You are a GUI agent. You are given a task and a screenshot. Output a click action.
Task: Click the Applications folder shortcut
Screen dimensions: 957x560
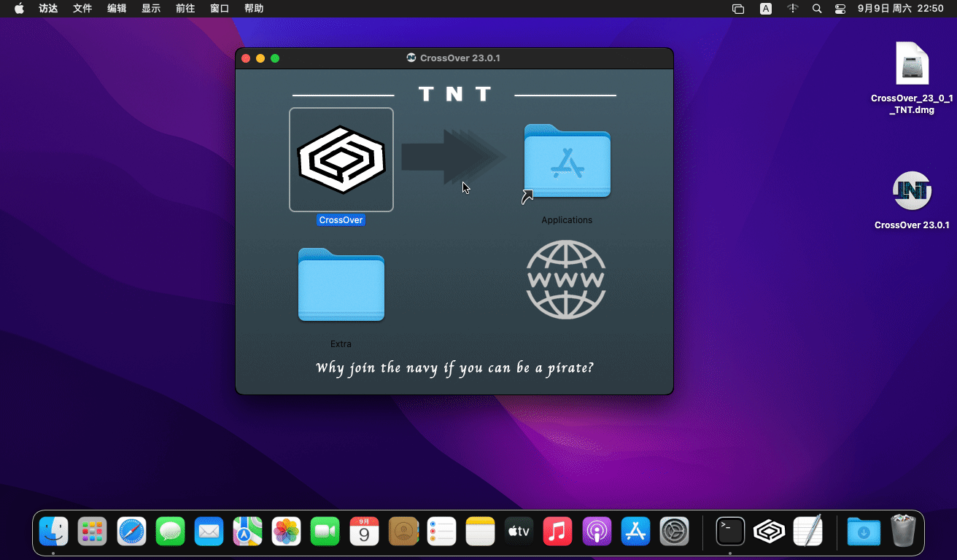click(x=567, y=162)
